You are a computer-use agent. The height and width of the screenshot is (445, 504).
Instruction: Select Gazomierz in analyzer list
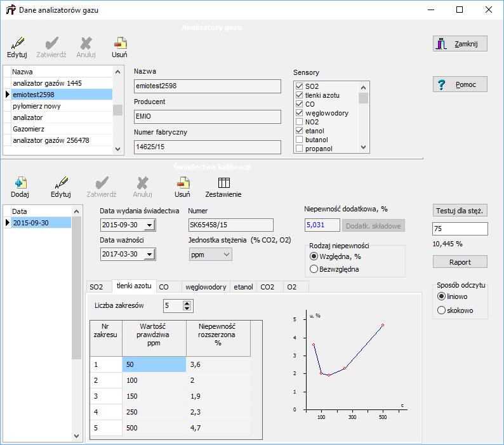(62, 129)
